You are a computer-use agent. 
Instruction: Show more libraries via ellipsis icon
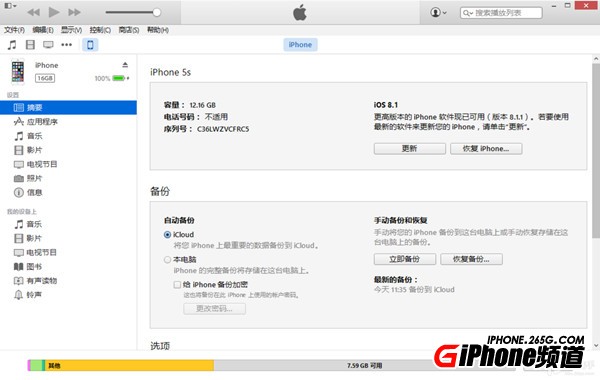pyautogui.click(x=67, y=45)
